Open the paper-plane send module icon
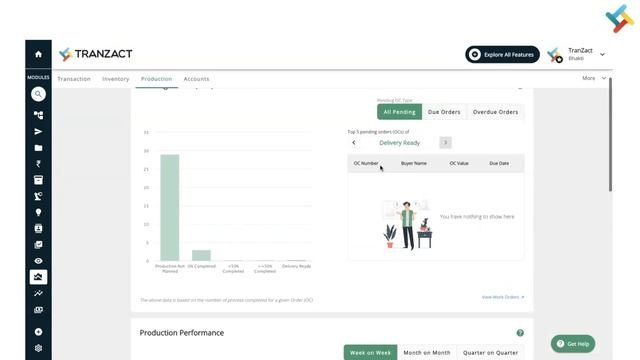This screenshot has height=360, width=640. (x=38, y=131)
